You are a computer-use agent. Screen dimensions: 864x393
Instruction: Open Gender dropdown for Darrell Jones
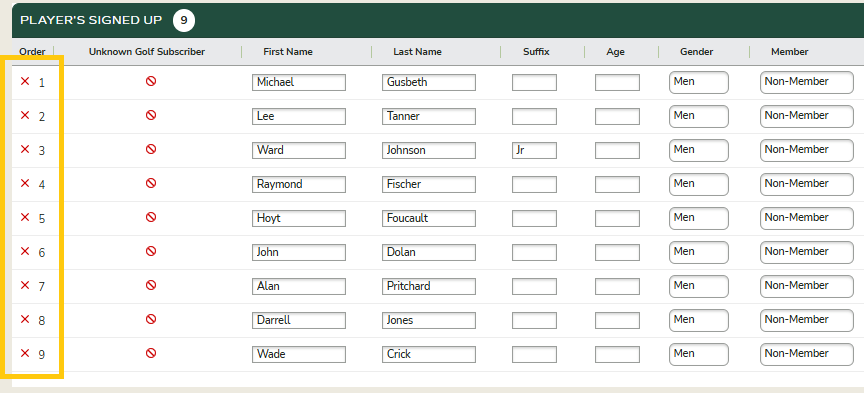pyautogui.click(x=699, y=320)
